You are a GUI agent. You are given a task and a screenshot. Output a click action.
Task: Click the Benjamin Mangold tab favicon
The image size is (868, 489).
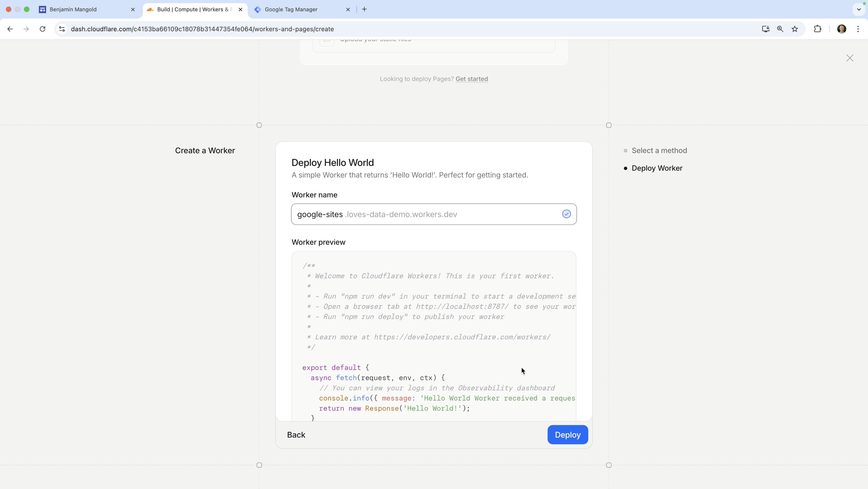tap(42, 9)
